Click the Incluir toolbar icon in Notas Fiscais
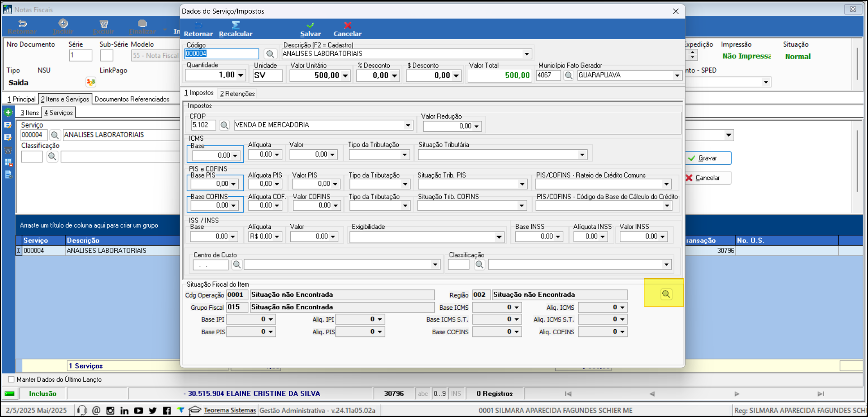 pyautogui.click(x=63, y=24)
